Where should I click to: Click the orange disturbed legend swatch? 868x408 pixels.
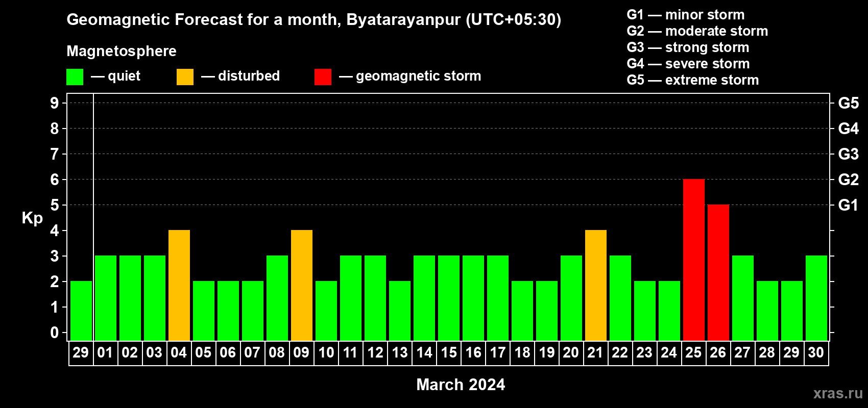[x=185, y=77]
